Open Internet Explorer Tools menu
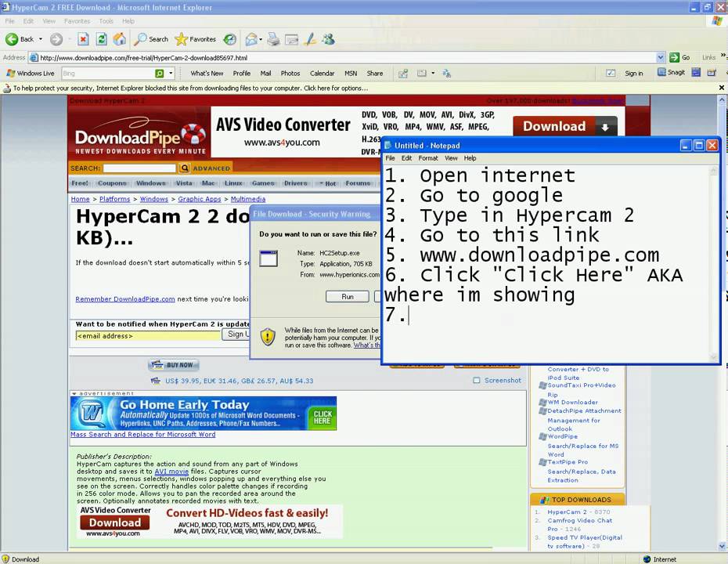This screenshot has height=564, width=728. pyautogui.click(x=106, y=21)
